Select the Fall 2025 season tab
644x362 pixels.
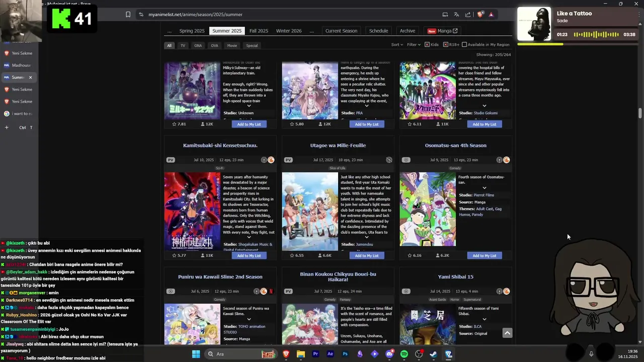(x=259, y=31)
